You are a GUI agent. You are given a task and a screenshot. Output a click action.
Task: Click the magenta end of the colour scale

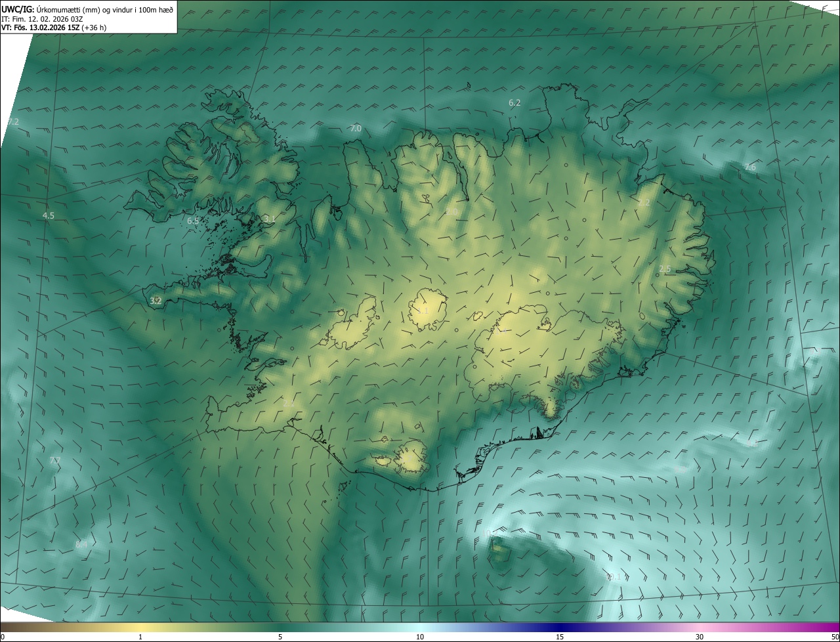[x=828, y=628]
